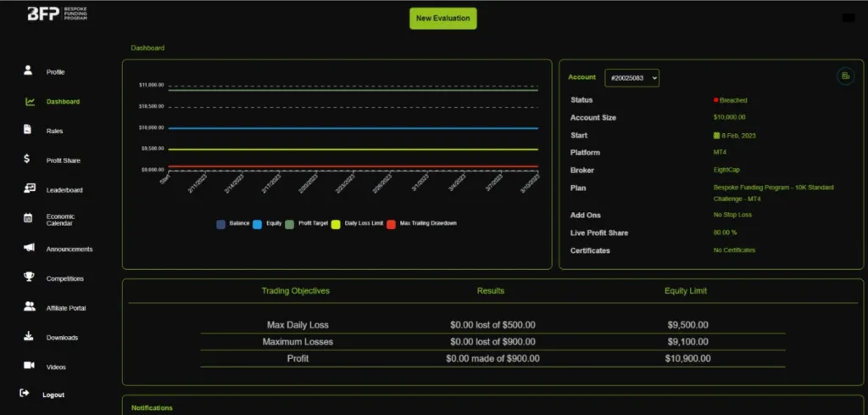The height and width of the screenshot is (415, 868).
Task: Click the New Evaluation button
Action: [x=442, y=19]
